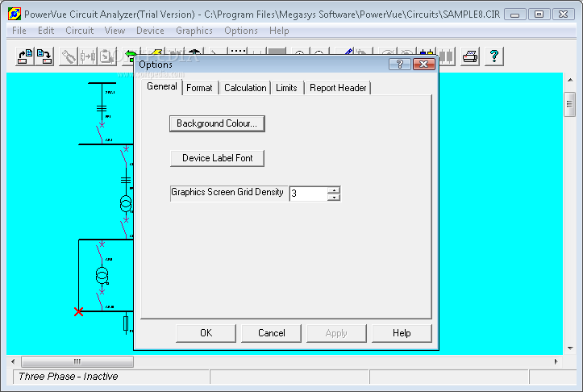
Task: Confirm the options with OK
Action: click(206, 333)
